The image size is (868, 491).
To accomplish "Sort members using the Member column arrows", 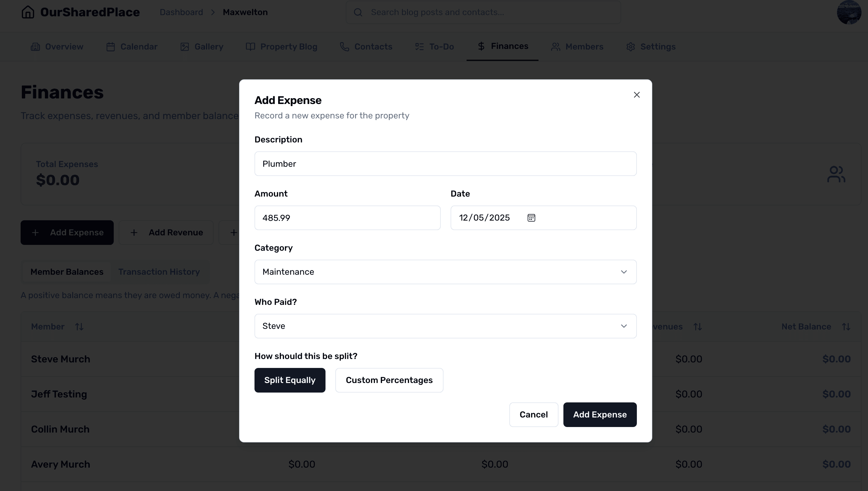I will (79, 326).
